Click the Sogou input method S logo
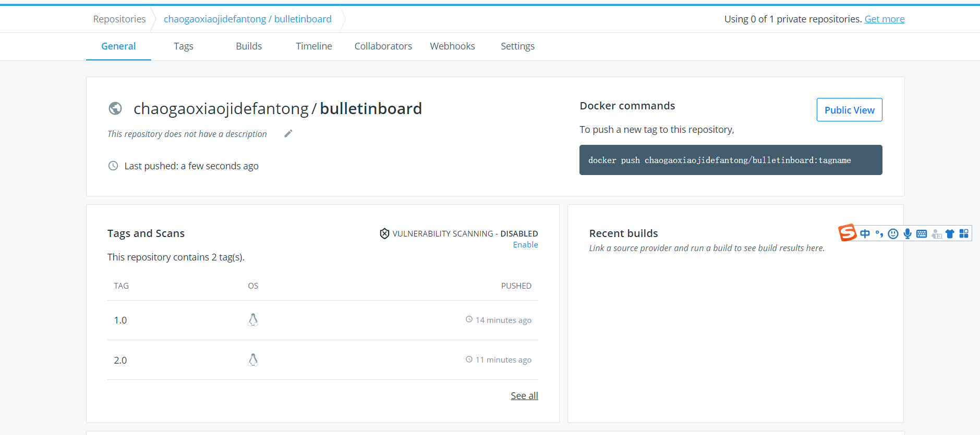Image resolution: width=980 pixels, height=435 pixels. [x=848, y=232]
